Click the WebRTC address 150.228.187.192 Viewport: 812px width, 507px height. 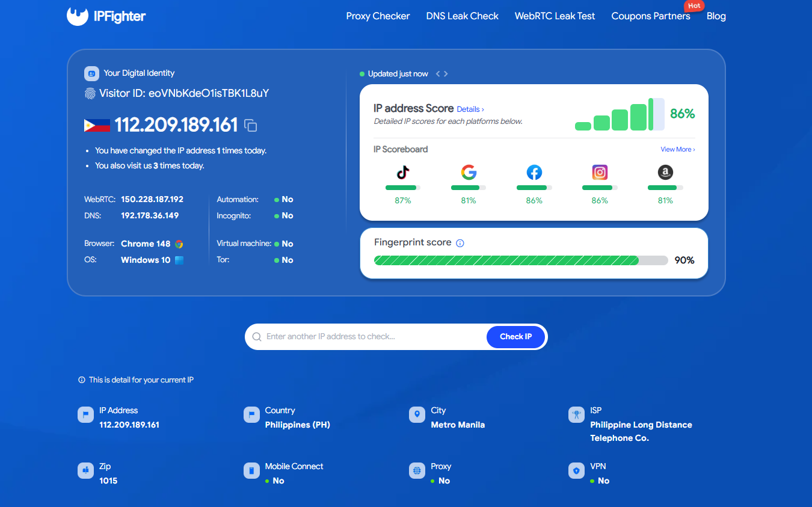click(152, 199)
